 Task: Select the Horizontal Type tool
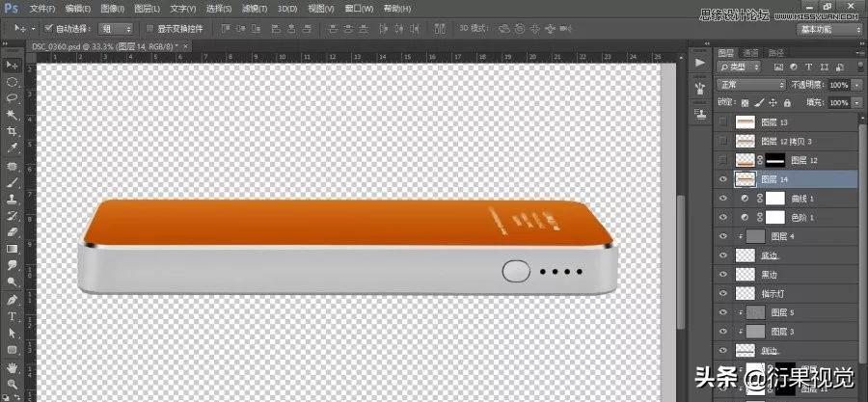click(x=13, y=317)
